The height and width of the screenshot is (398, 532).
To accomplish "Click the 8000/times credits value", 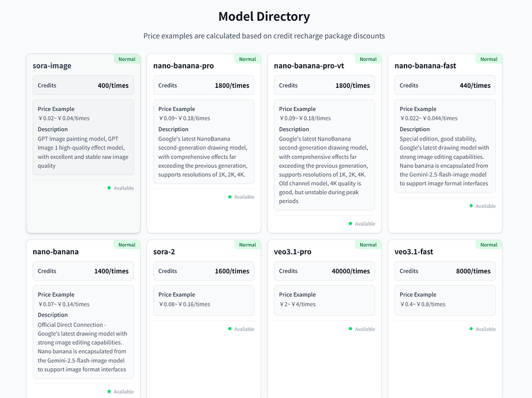I will [x=473, y=271].
